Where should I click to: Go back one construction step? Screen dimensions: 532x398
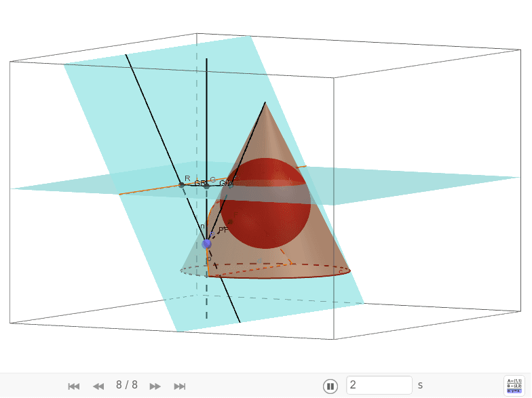[x=98, y=386]
